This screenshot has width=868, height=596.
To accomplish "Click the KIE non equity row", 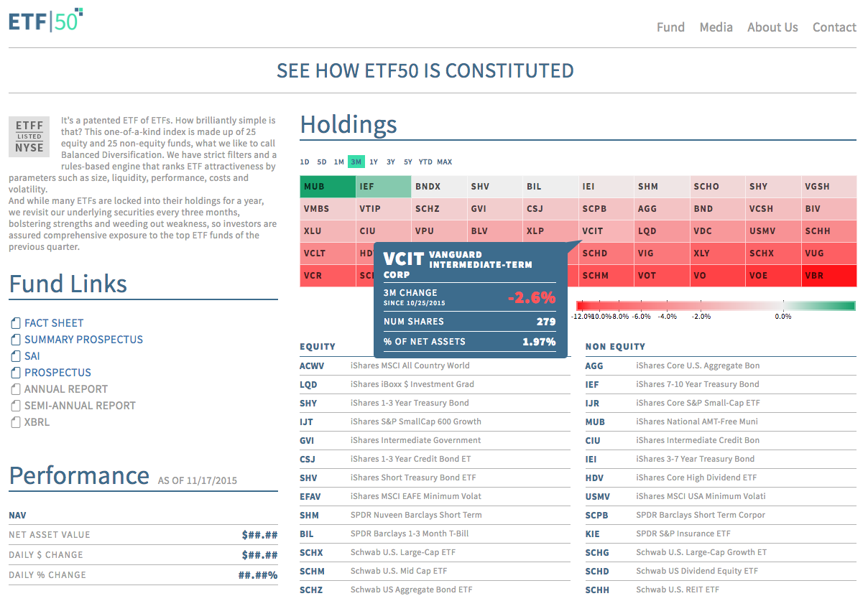I will coord(721,534).
